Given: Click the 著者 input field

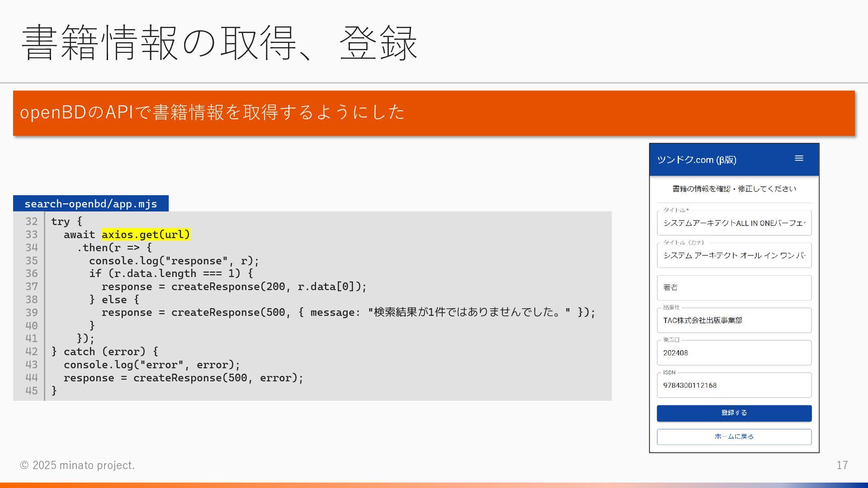Looking at the screenshot, I should pyautogui.click(x=734, y=288).
